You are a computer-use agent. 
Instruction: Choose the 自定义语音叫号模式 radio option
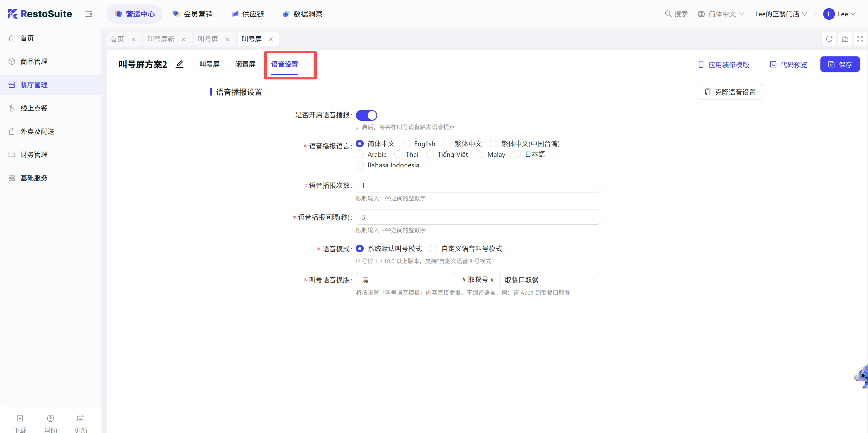click(434, 249)
